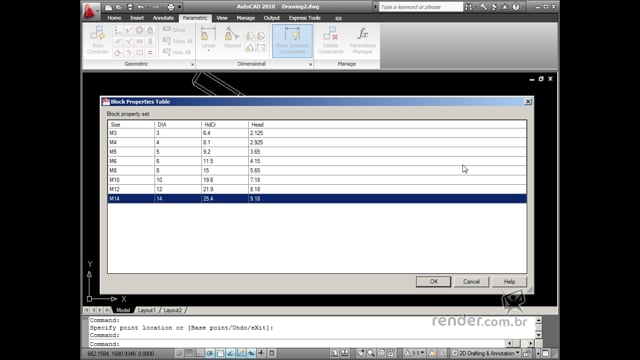Click Cancel in Block Properties Table
This screenshot has width=640, height=360.
click(x=471, y=282)
